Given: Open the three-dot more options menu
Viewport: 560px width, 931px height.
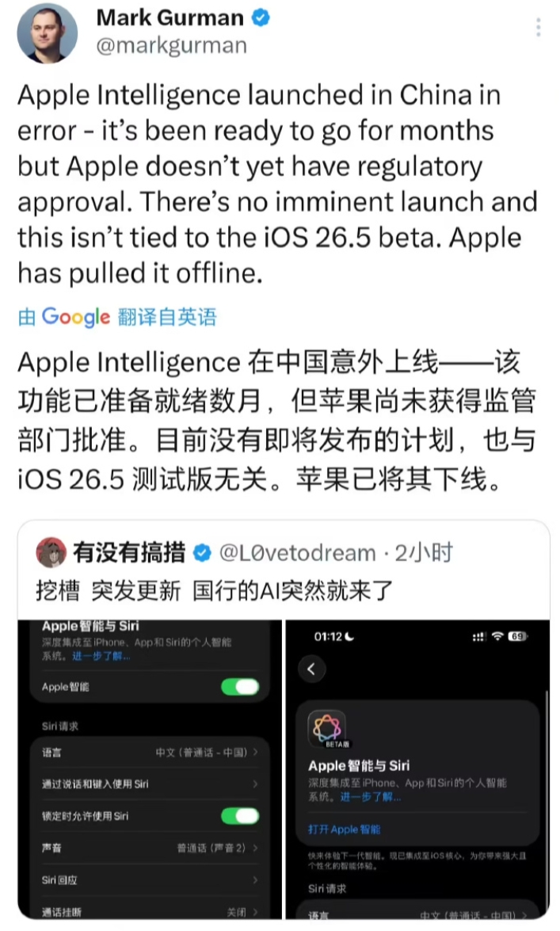Looking at the screenshot, I should (538, 27).
